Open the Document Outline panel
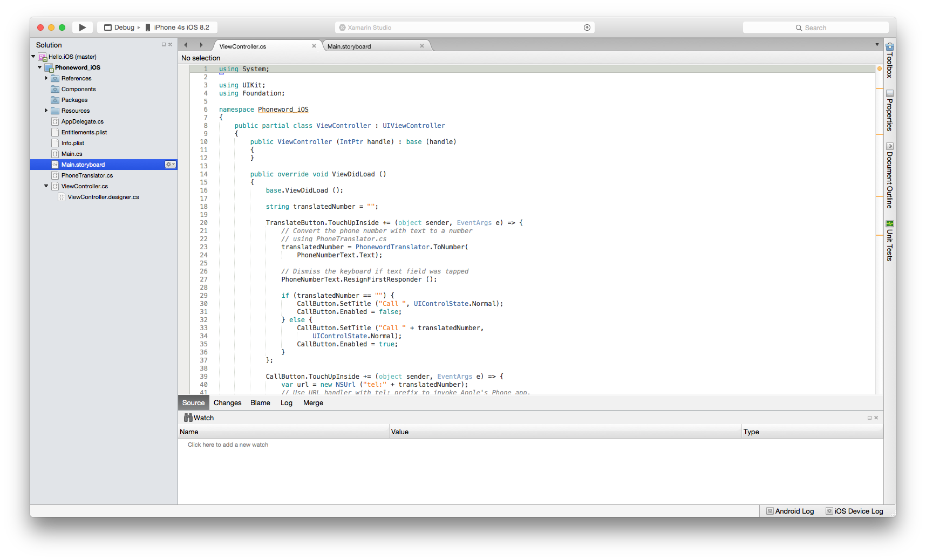The height and width of the screenshot is (560, 926). pos(889,176)
